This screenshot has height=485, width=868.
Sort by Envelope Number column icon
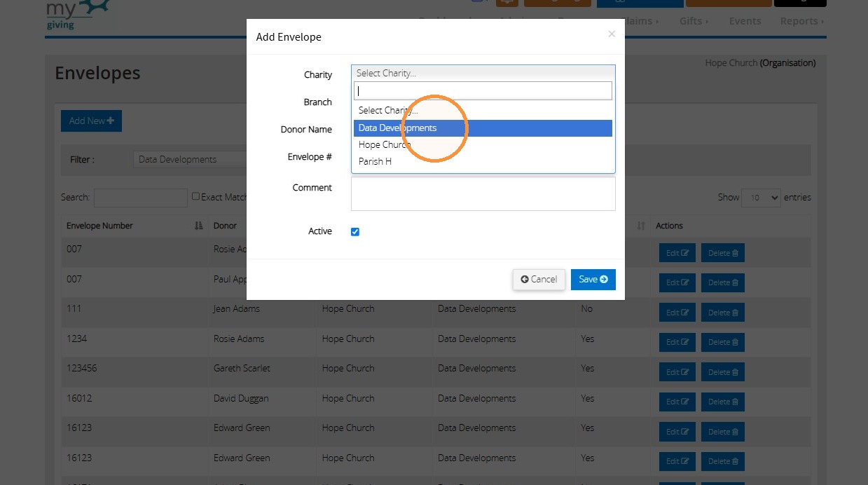pyautogui.click(x=199, y=226)
